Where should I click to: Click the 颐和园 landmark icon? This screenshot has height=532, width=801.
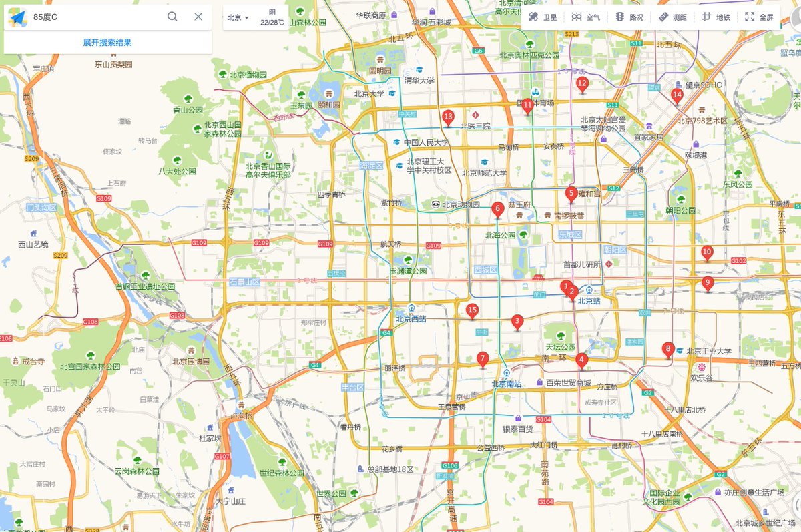pos(330,94)
